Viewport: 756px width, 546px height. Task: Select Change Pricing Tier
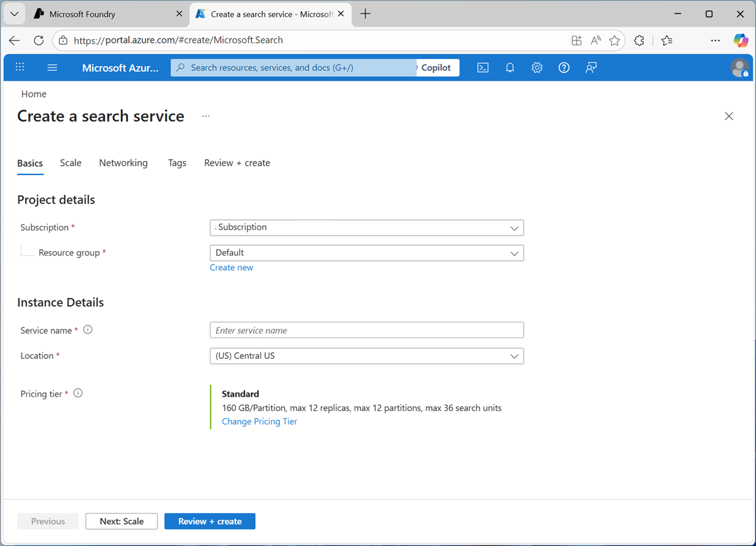pos(259,421)
